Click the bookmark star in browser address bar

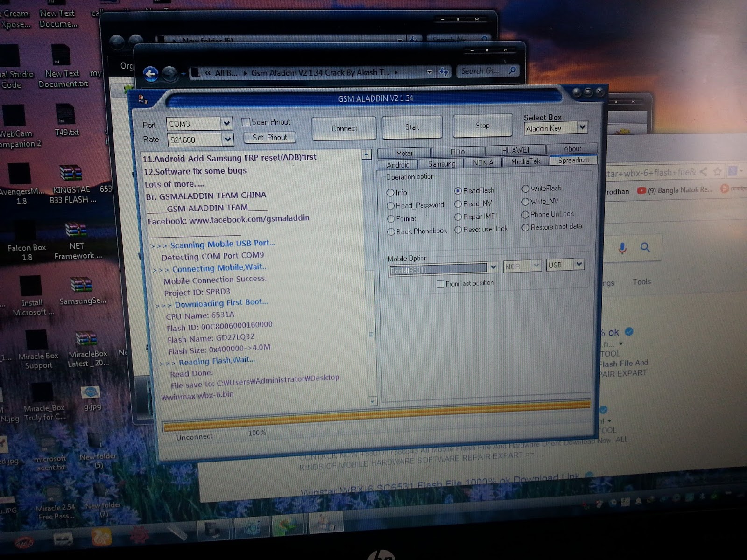[x=718, y=172]
